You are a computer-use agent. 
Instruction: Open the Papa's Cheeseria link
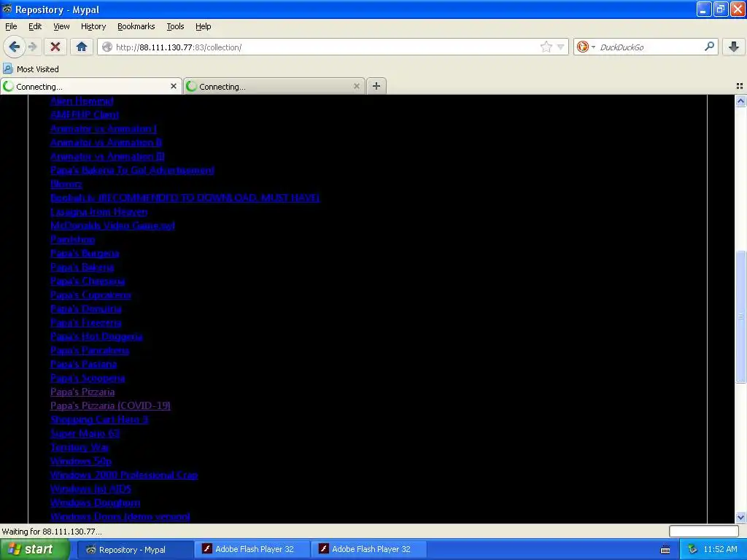[88, 281]
